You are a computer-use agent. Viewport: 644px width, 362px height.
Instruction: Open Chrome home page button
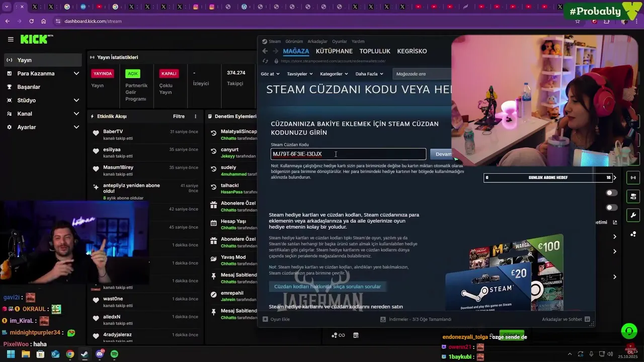point(44,21)
